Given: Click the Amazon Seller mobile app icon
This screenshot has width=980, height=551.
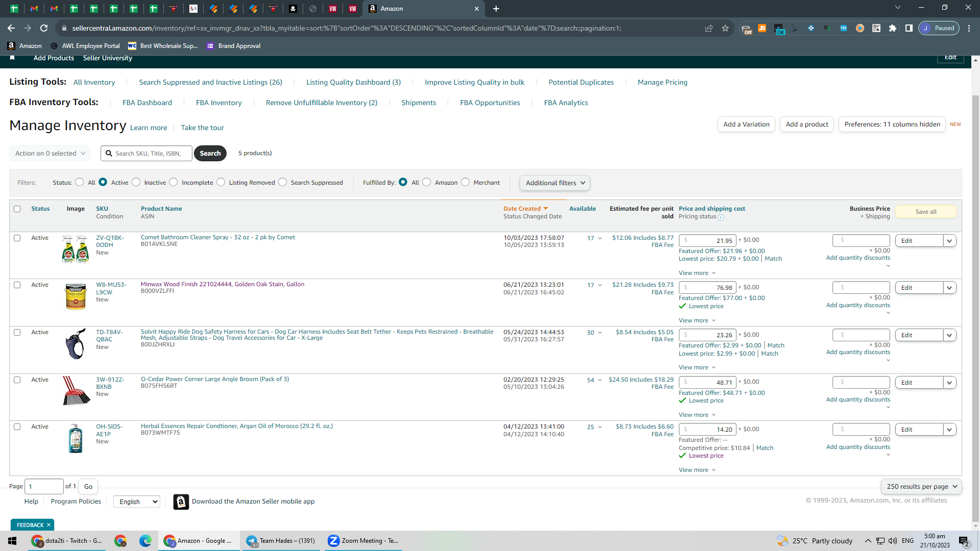Looking at the screenshot, I should [181, 502].
